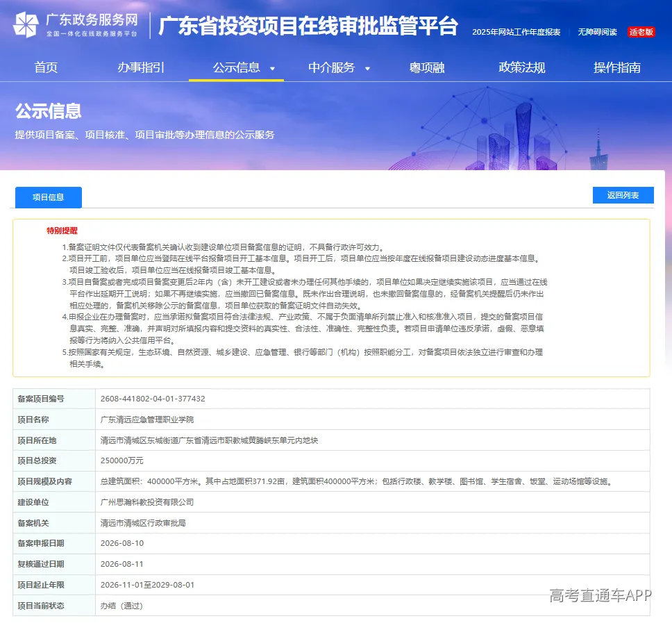Screen dimensions: 672x623
Task: Click the review date 2026-08-11
Action: click(122, 564)
